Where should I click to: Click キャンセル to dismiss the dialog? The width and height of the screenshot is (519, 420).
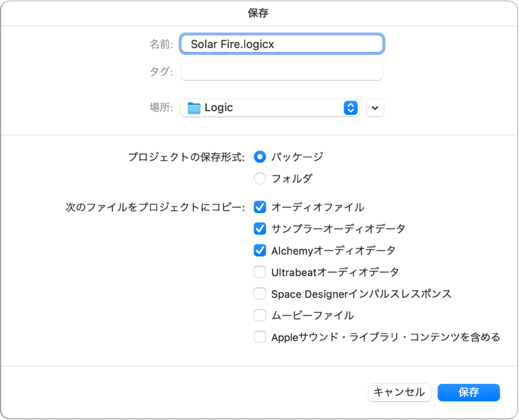400,392
